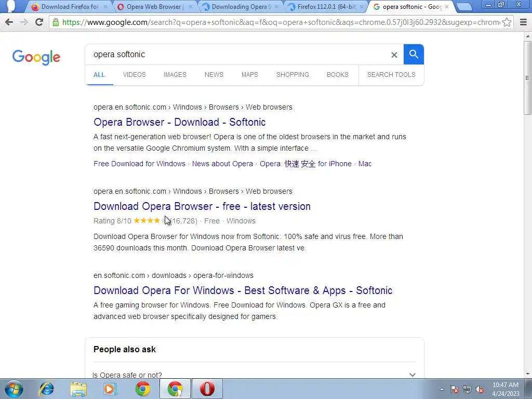The image size is (532, 399).
Task: Open 'Download Opera Browser - free - latest version'
Action: [202, 206]
